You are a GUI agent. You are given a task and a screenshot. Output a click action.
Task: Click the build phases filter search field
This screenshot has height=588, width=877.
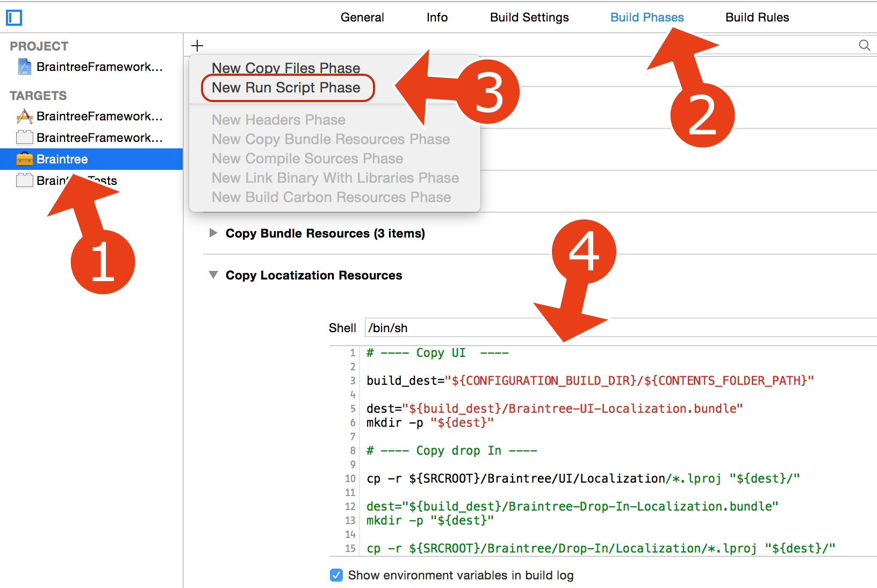[x=789, y=45]
